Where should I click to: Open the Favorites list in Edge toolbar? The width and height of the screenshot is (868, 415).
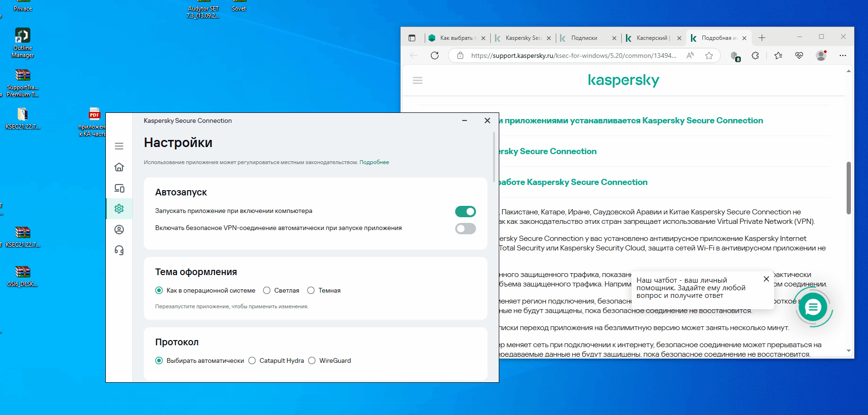coord(778,55)
